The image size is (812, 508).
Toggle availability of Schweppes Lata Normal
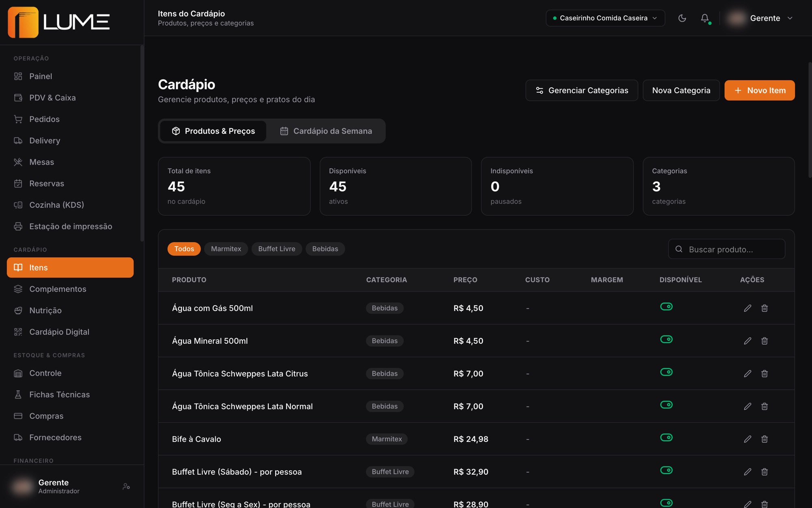click(x=666, y=405)
